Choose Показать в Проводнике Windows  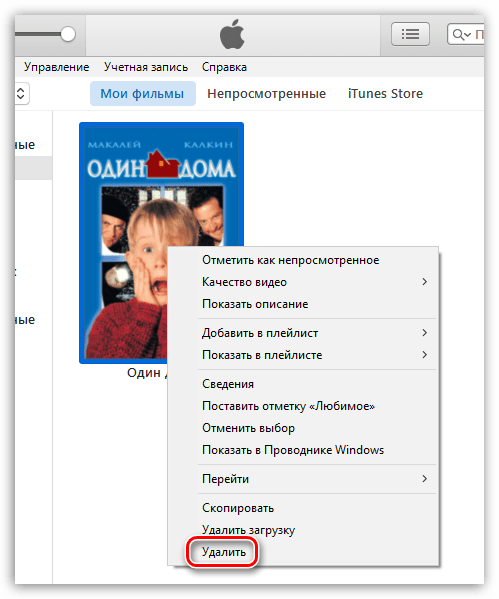pyautogui.click(x=303, y=450)
